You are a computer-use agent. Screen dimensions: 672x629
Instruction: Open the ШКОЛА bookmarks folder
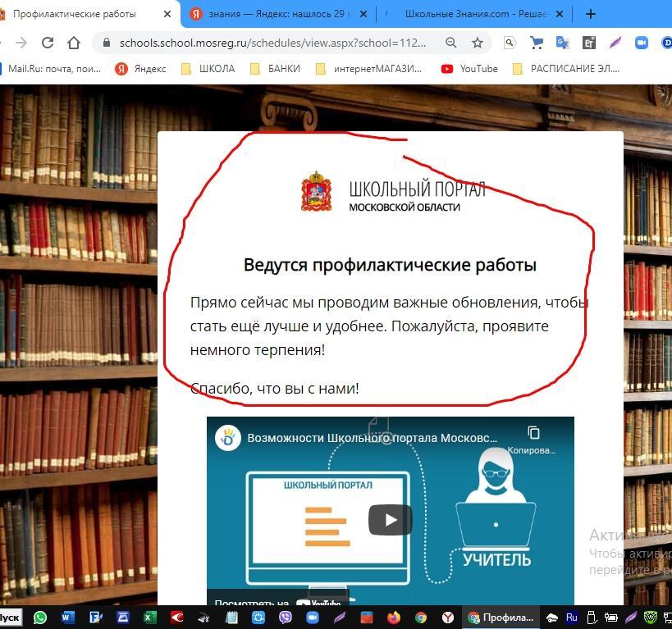(208, 69)
